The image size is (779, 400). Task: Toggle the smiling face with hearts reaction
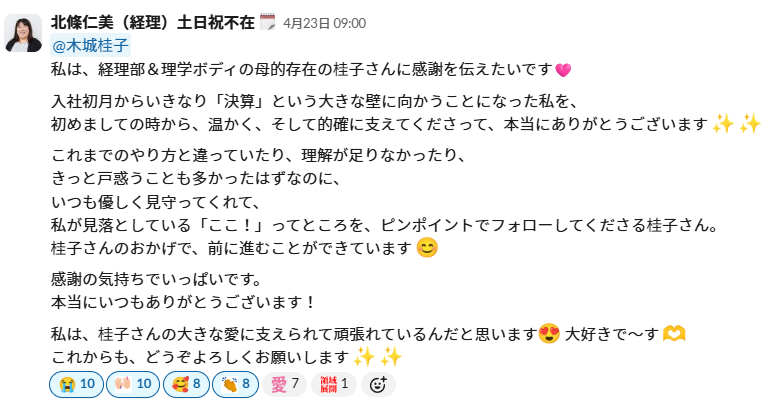(x=186, y=385)
